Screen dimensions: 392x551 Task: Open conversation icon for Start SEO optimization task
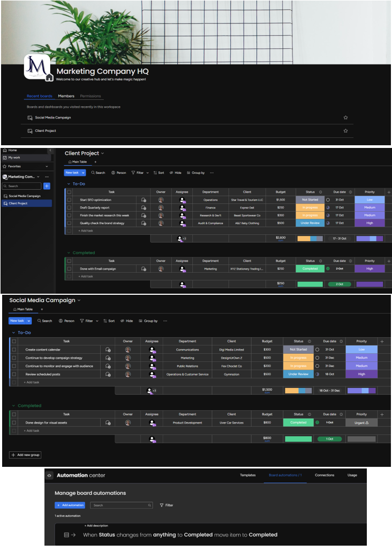click(x=144, y=200)
